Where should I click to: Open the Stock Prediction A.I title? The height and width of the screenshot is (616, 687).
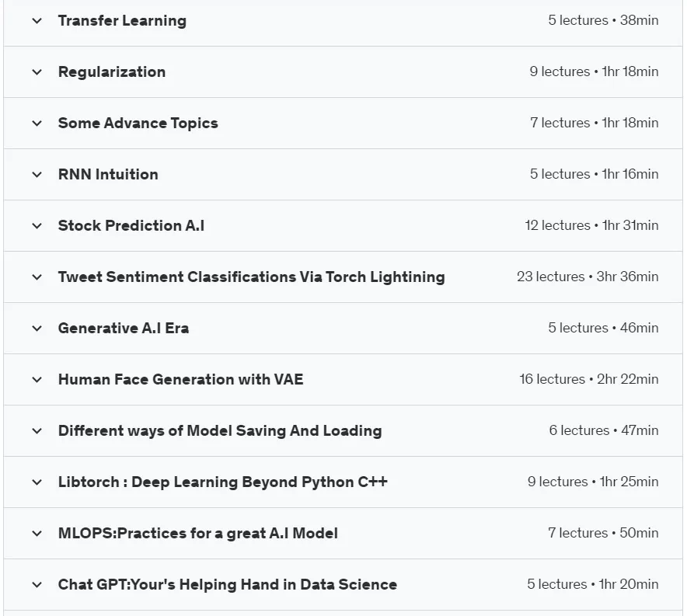[x=131, y=225]
